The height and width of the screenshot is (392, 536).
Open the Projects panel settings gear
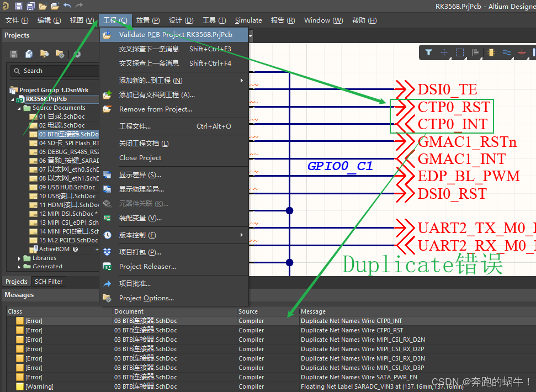click(77, 54)
